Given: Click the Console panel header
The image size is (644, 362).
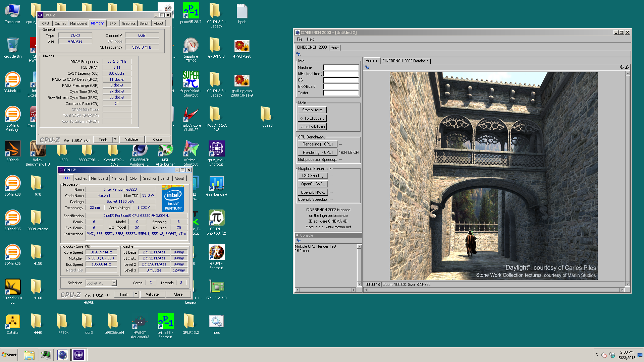Looking at the screenshot, I should [x=328, y=235].
